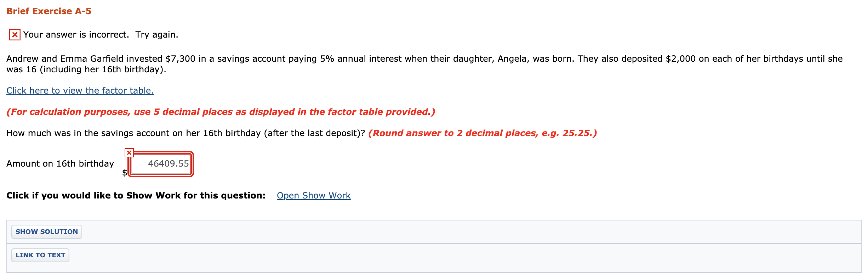The height and width of the screenshot is (280, 868).
Task: Click the dollar sign beside the answer box
Action: tap(125, 173)
